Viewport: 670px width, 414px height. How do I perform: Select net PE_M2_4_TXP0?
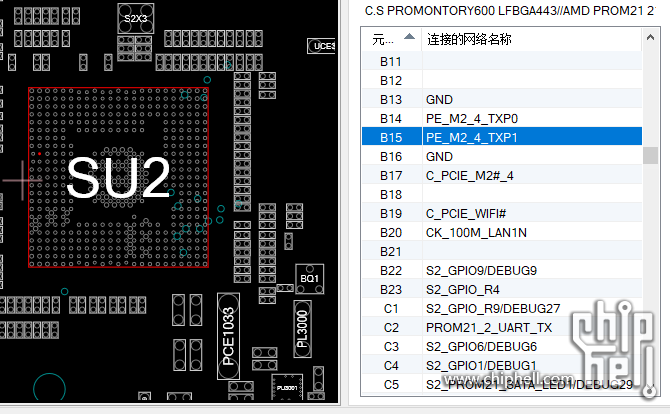pos(471,118)
